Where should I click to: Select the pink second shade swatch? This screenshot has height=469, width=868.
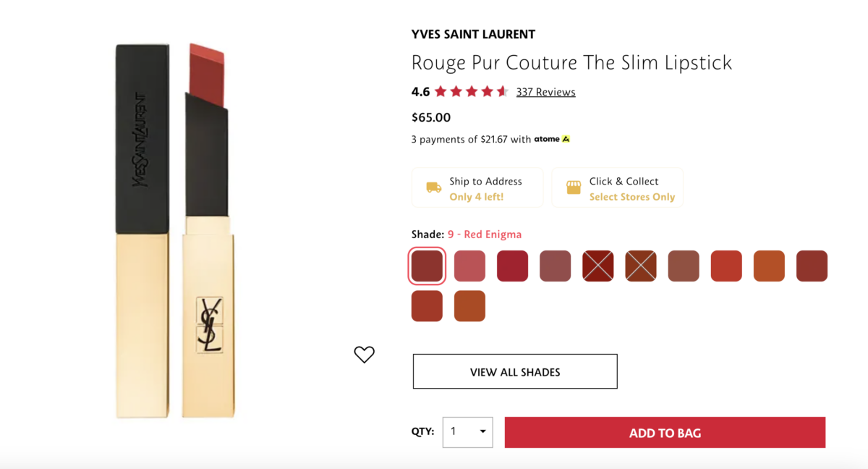[469, 266]
